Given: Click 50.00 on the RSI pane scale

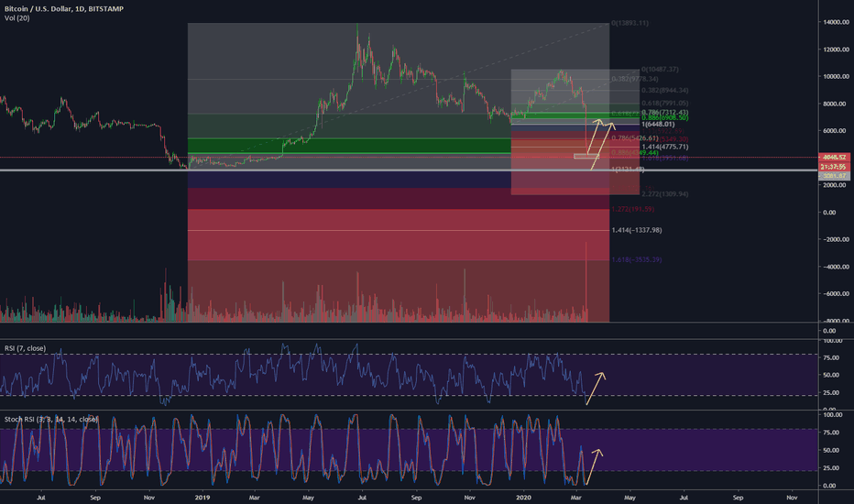Looking at the screenshot, I should 830,376.
